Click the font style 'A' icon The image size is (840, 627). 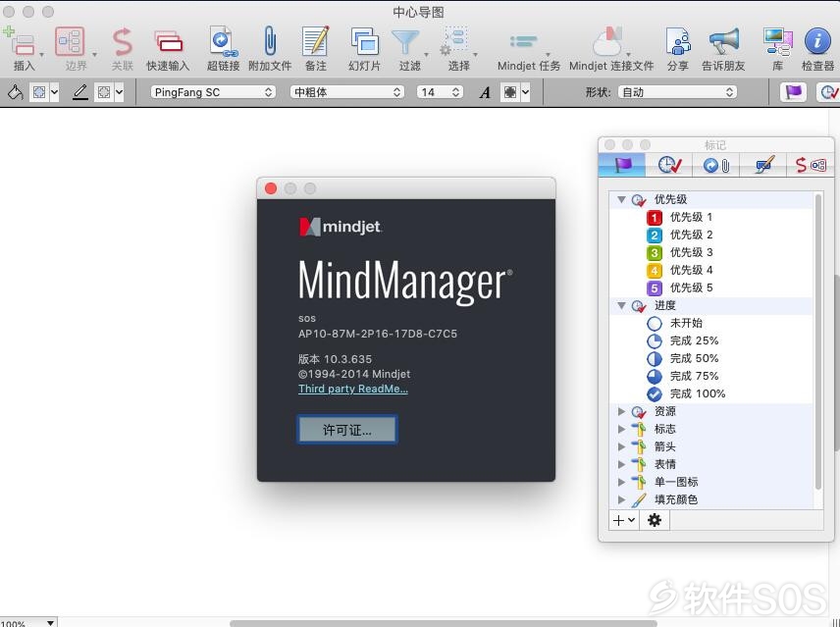click(485, 92)
